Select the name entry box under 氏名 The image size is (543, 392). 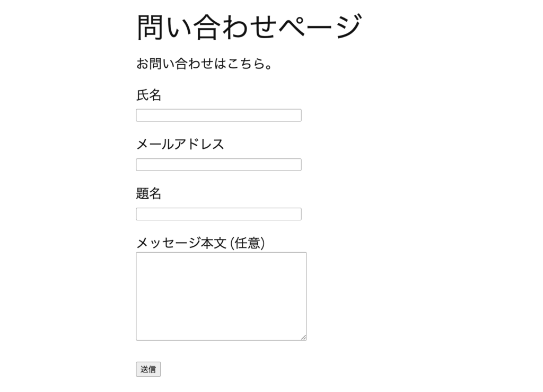point(218,115)
